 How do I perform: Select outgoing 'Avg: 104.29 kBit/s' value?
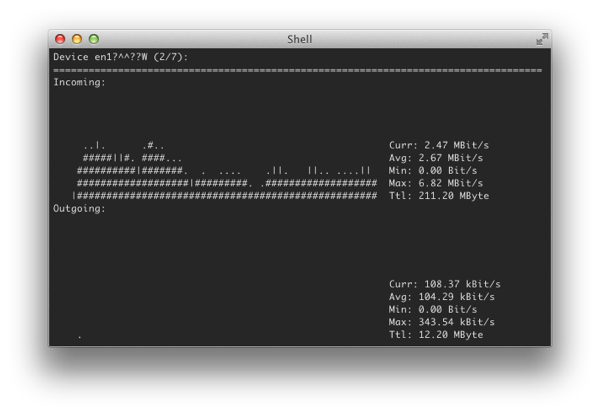(x=442, y=297)
